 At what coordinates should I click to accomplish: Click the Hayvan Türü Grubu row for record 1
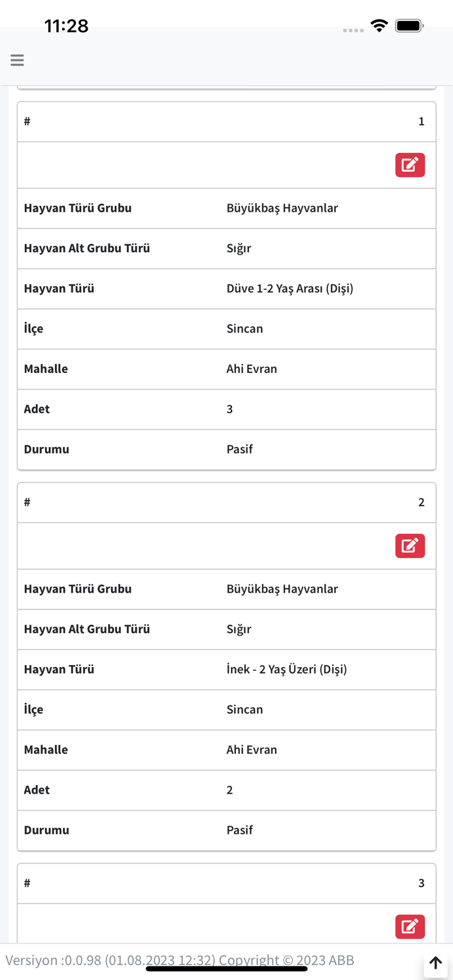pyautogui.click(x=226, y=208)
